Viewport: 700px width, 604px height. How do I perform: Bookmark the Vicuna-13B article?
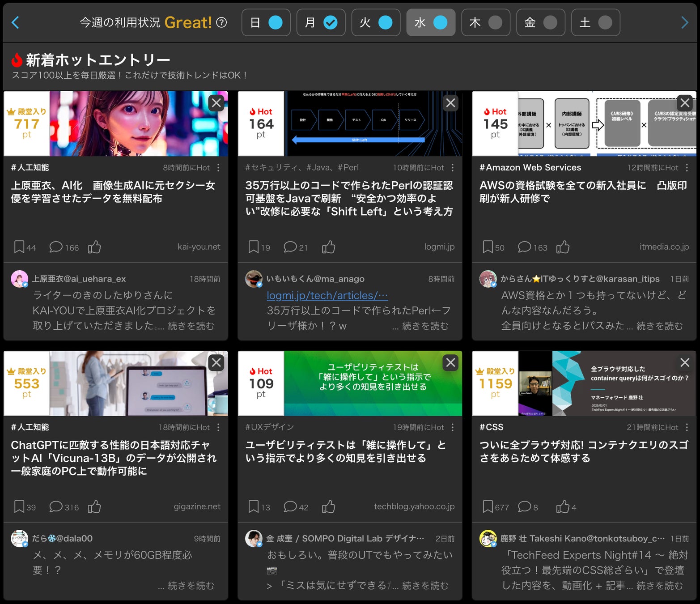19,506
